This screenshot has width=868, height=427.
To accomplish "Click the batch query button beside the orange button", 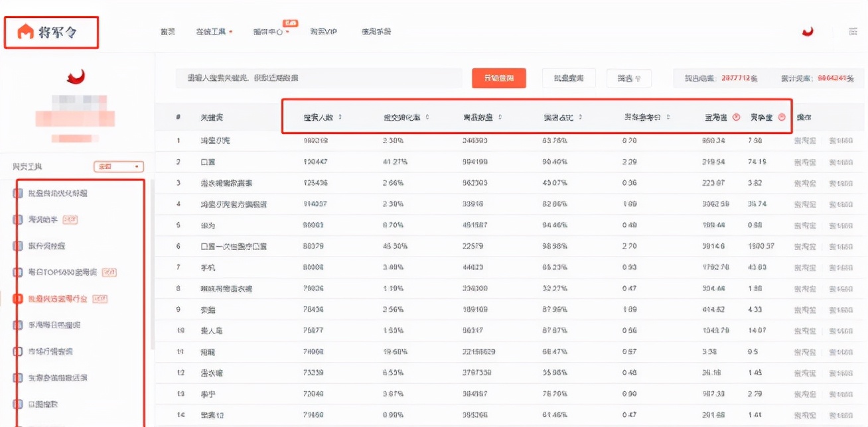I will pos(569,78).
